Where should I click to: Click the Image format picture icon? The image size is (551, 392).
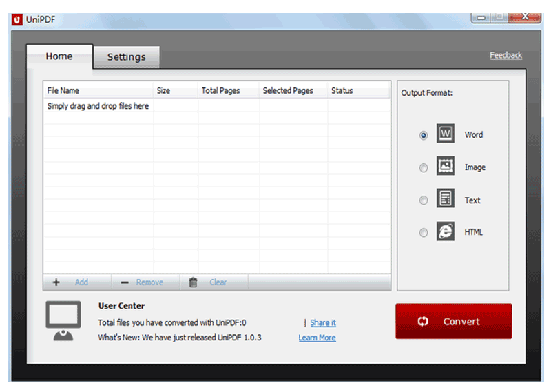[x=445, y=166]
